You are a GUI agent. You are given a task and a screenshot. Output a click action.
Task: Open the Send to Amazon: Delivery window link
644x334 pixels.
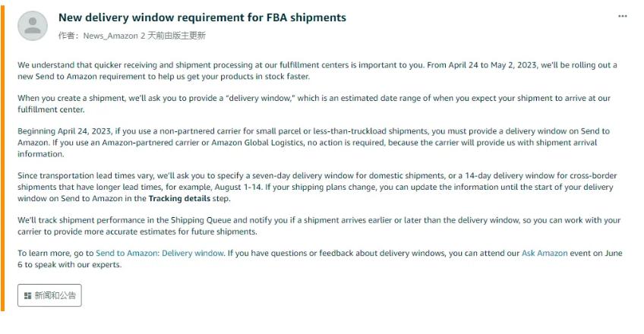(159, 253)
